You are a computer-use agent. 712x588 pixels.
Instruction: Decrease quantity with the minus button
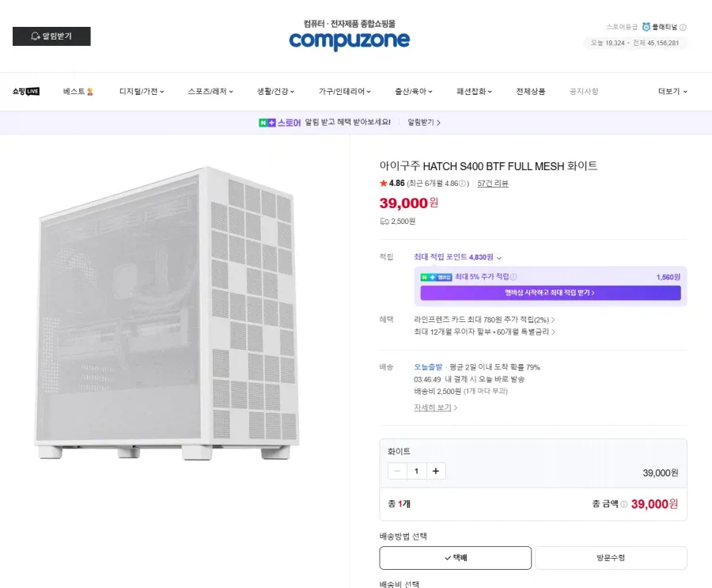tap(397, 471)
